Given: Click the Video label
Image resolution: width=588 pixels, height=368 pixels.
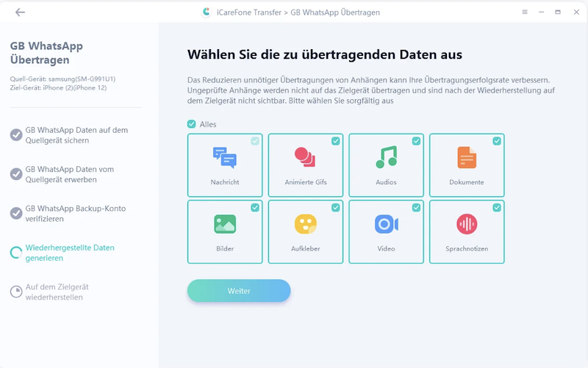Looking at the screenshot, I should (x=387, y=249).
